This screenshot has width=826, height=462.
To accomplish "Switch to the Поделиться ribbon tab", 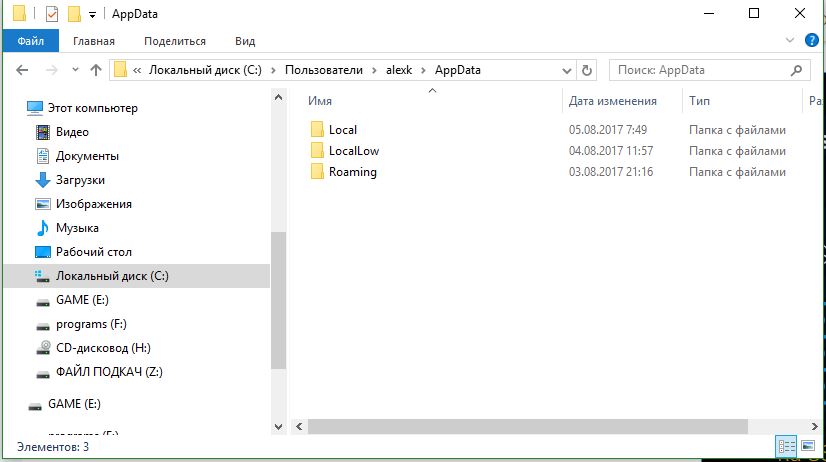I will click(x=175, y=41).
